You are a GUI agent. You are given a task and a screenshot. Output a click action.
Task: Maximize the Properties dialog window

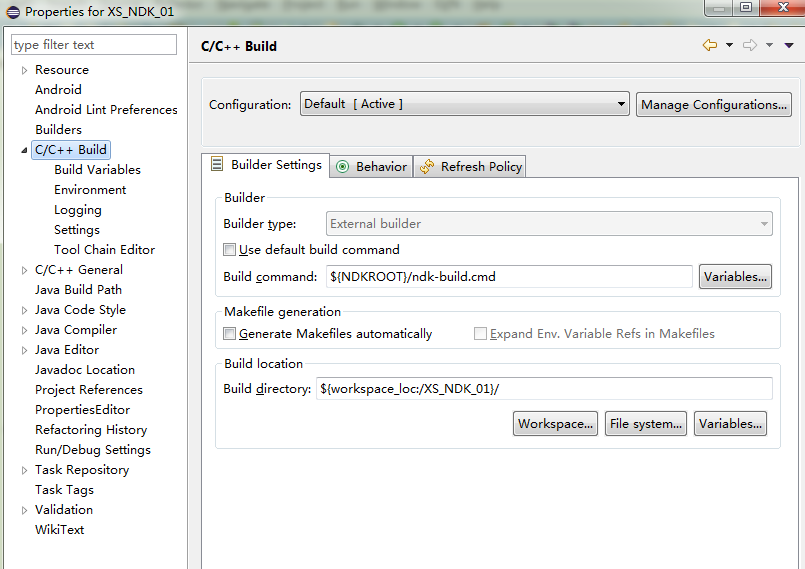[745, 8]
